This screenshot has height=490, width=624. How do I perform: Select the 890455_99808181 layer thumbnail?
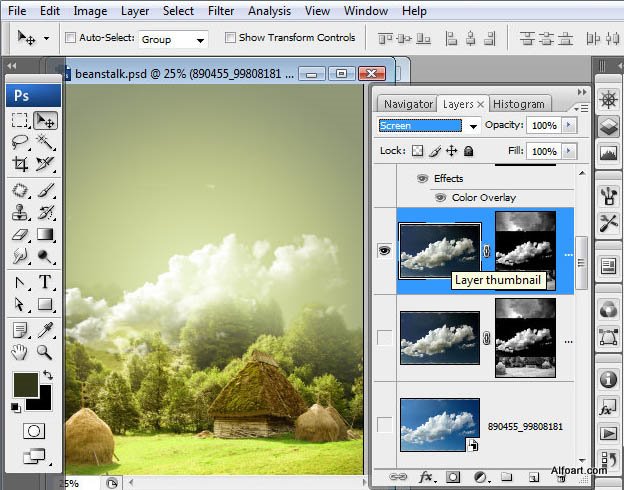[439, 423]
